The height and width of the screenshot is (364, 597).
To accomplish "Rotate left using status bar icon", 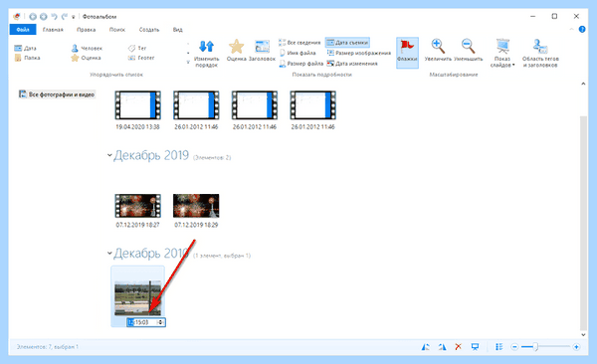I will click(425, 347).
